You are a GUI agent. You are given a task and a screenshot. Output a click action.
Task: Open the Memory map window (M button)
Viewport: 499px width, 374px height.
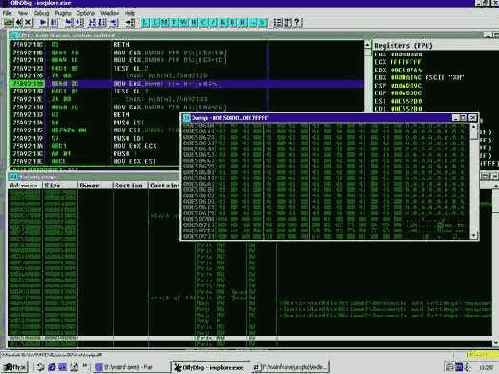click(165, 23)
